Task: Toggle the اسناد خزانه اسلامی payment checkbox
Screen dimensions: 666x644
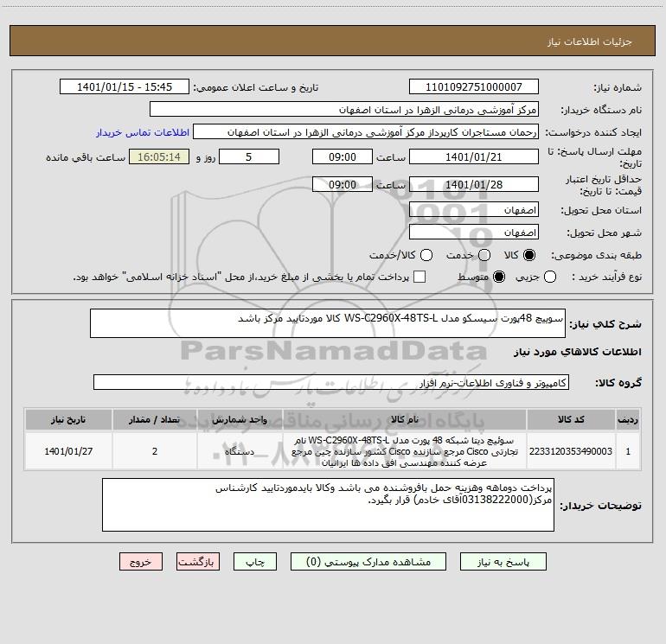Action: tap(419, 277)
